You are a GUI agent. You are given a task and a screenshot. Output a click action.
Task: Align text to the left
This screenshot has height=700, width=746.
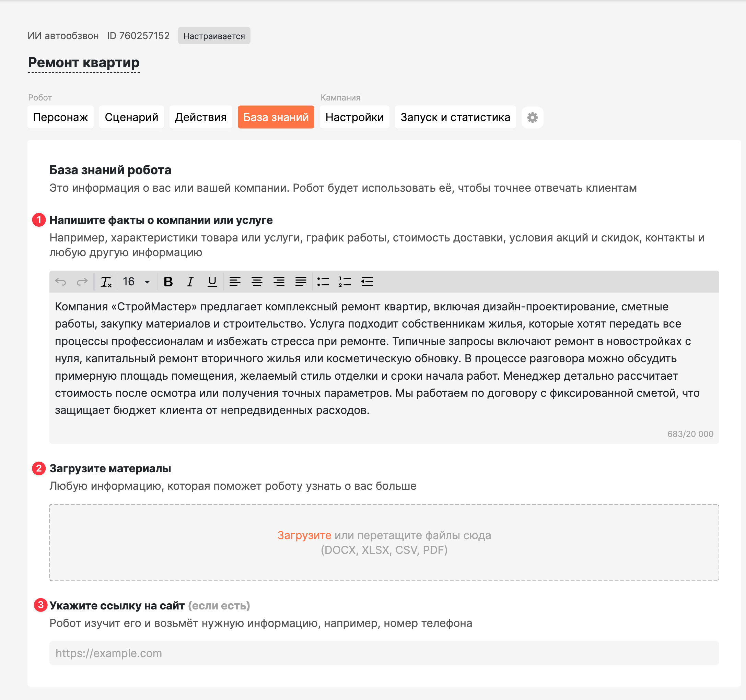point(235,282)
